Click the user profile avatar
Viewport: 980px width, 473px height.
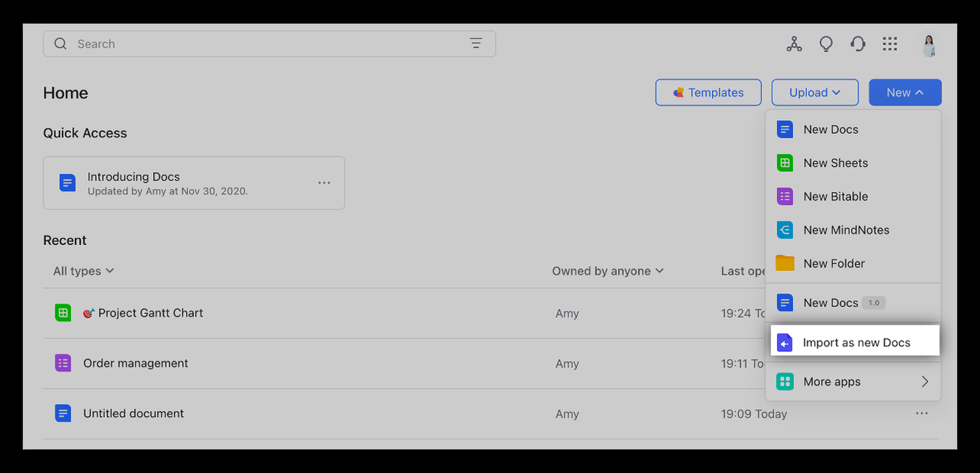point(929,45)
